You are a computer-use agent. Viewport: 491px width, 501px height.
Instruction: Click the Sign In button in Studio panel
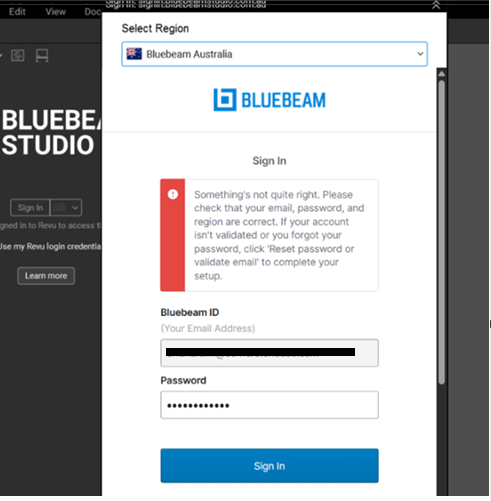(30, 208)
